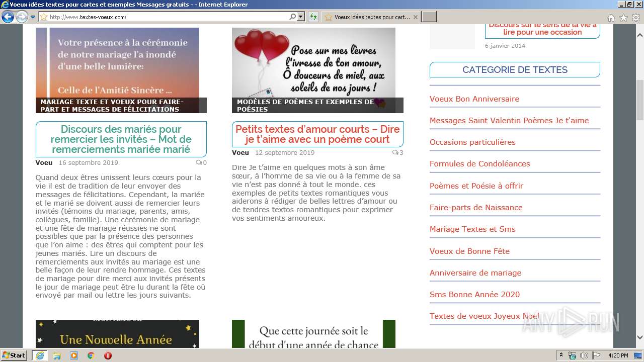The image size is (644, 362).
Task: Click the network tray icon
Action: point(572,355)
